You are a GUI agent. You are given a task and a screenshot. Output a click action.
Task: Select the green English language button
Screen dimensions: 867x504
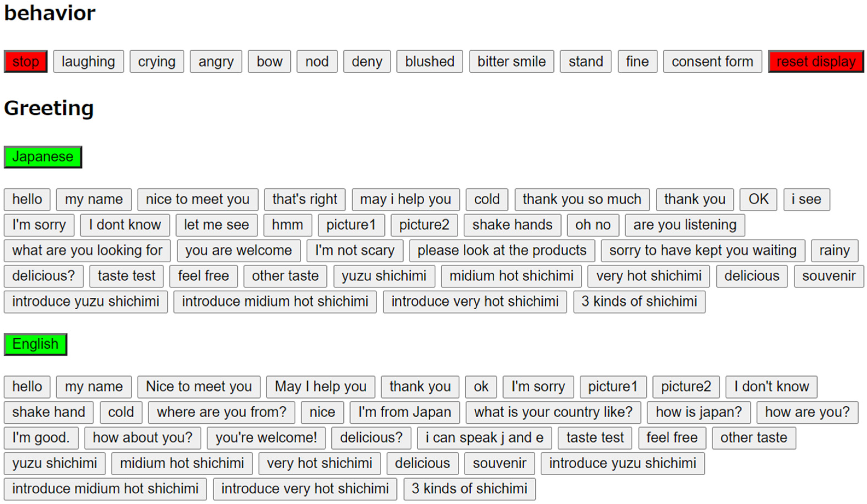(36, 344)
